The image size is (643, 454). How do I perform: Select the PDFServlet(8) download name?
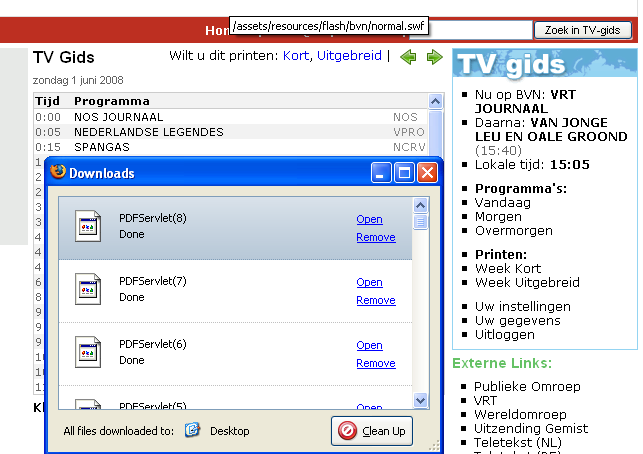point(153,218)
